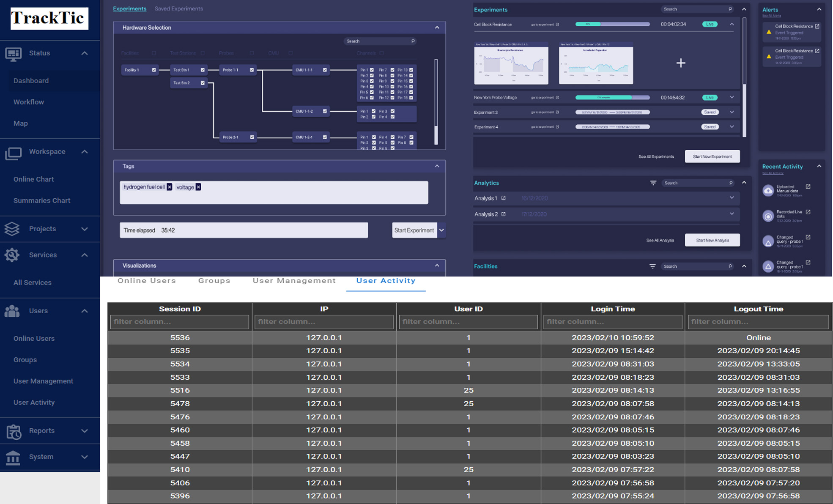Click the Cell Block Resistance progress bar

(x=612, y=24)
